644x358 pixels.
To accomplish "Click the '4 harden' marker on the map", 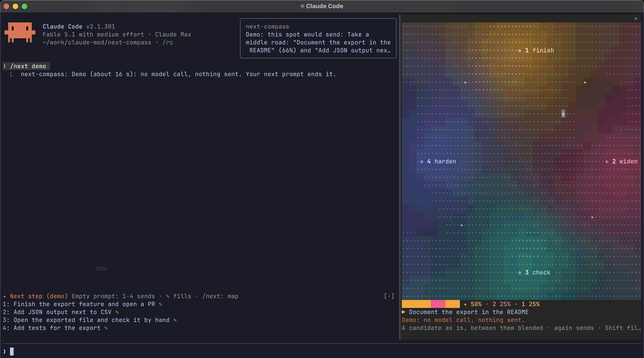I will click(x=438, y=161).
